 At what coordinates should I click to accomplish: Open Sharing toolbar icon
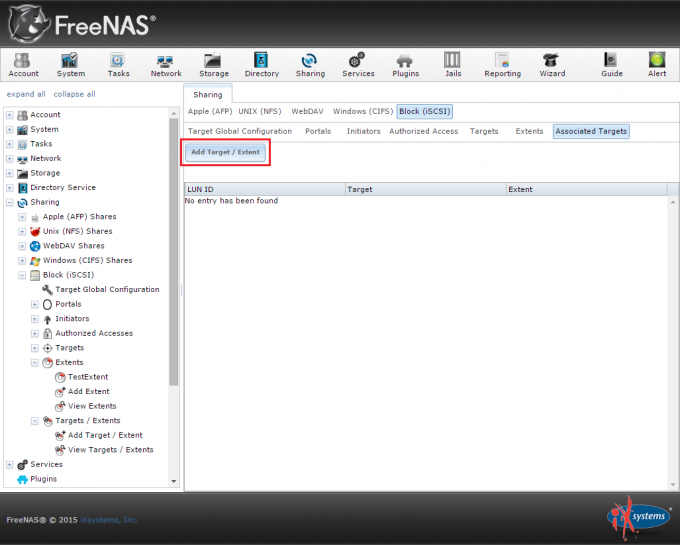310,65
